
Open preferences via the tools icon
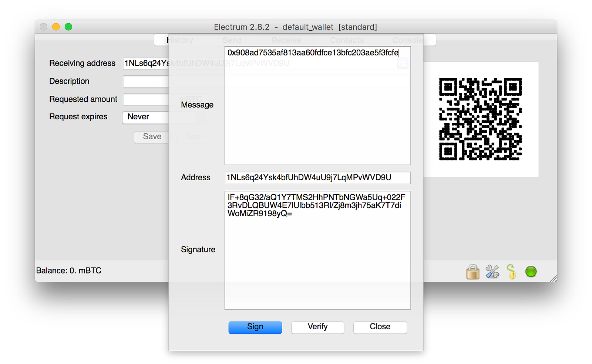coord(492,272)
